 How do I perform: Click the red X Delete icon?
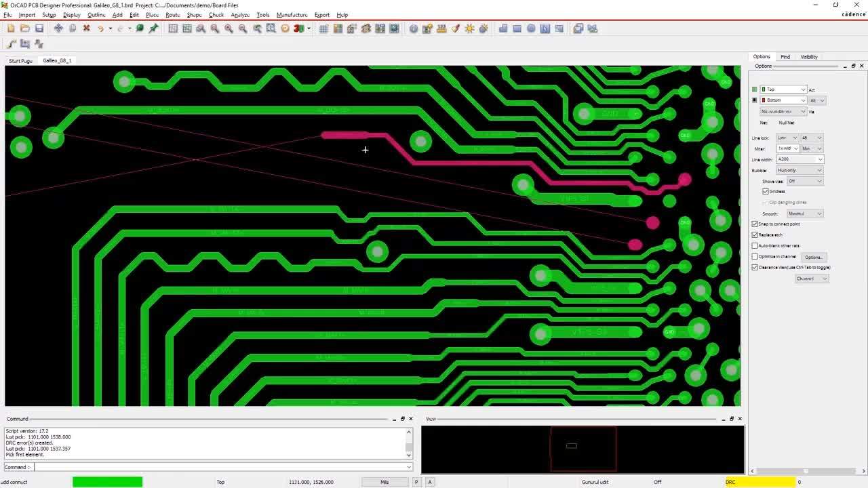pyautogui.click(x=87, y=28)
